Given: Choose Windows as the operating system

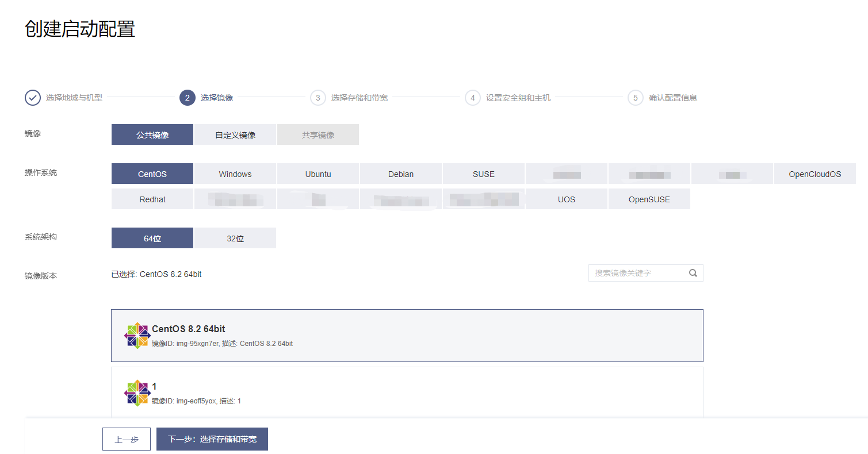Looking at the screenshot, I should 235,174.
